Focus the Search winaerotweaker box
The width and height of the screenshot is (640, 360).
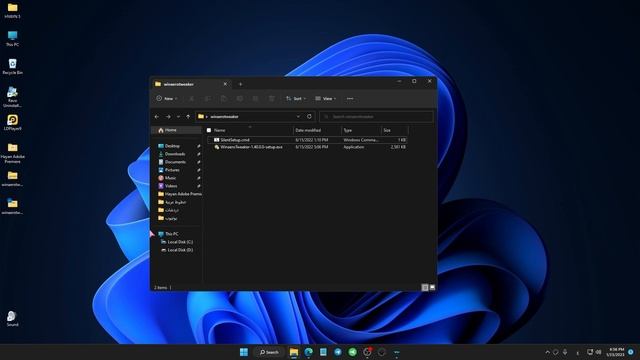(376, 117)
